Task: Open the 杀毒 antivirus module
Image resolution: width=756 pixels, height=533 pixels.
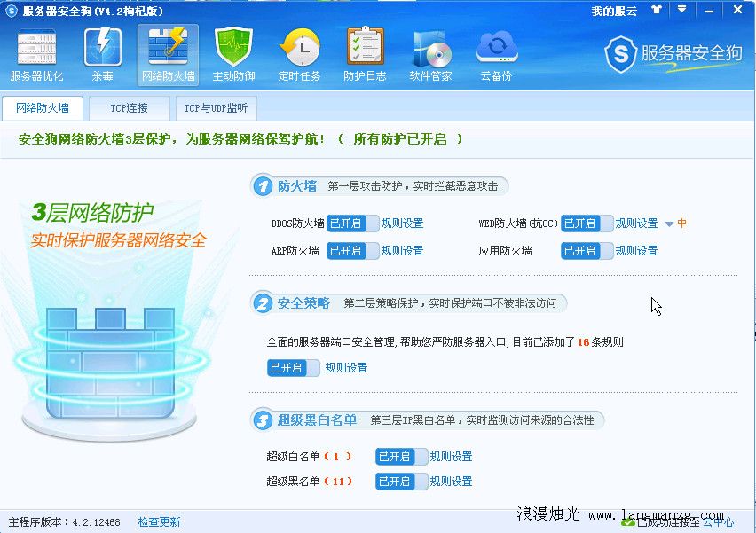Action: [x=103, y=55]
